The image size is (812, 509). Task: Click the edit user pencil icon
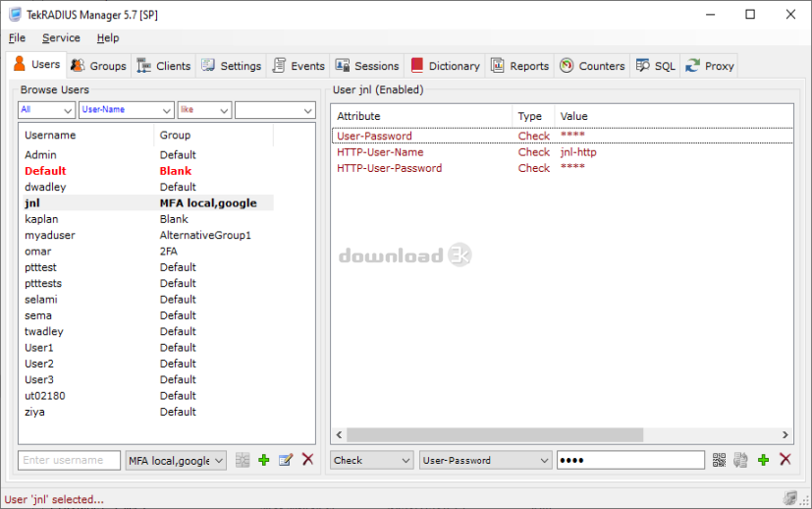click(286, 460)
